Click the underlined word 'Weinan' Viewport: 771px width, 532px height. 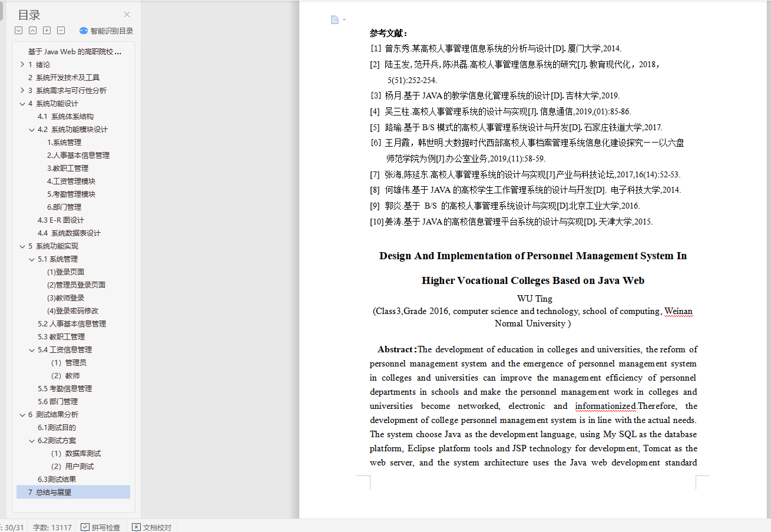pos(679,311)
